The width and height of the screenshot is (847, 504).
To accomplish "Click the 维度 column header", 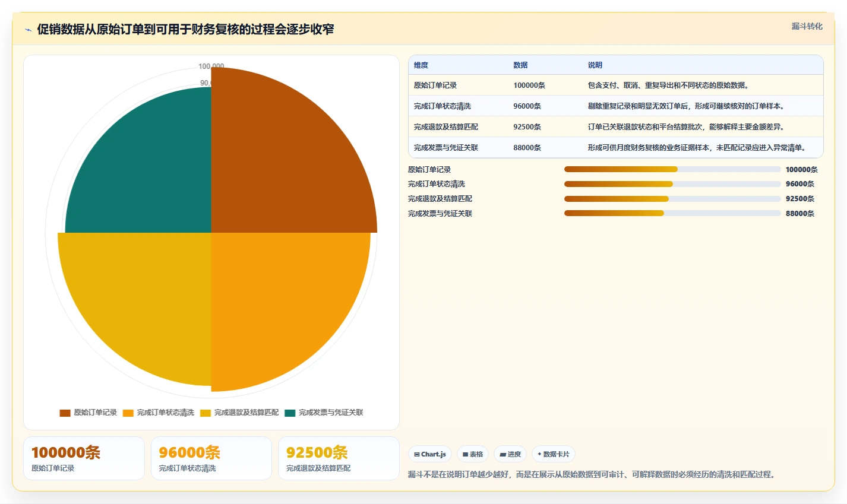I will (x=421, y=65).
